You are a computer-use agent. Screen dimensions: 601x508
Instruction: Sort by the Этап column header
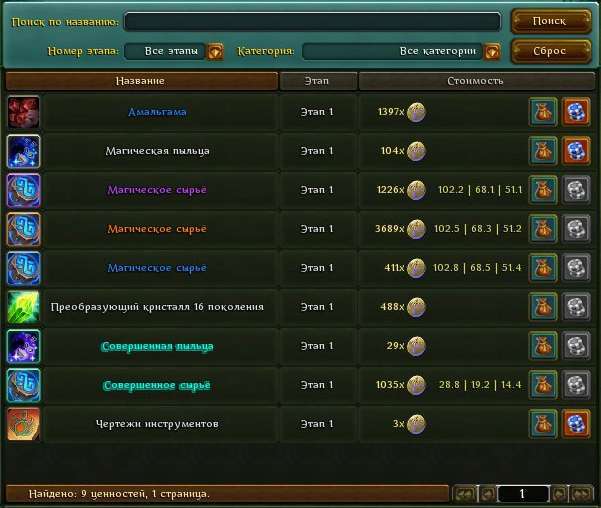click(317, 81)
